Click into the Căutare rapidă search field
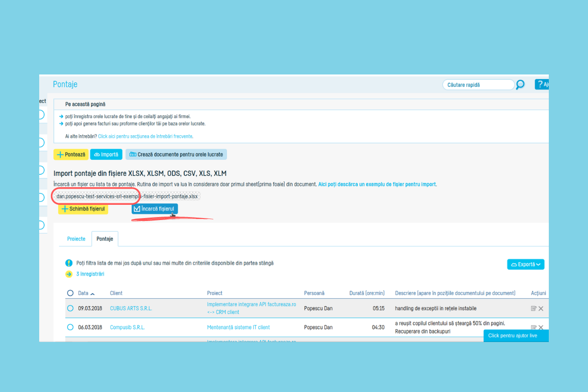This screenshot has width=588, height=392. pyautogui.click(x=478, y=85)
